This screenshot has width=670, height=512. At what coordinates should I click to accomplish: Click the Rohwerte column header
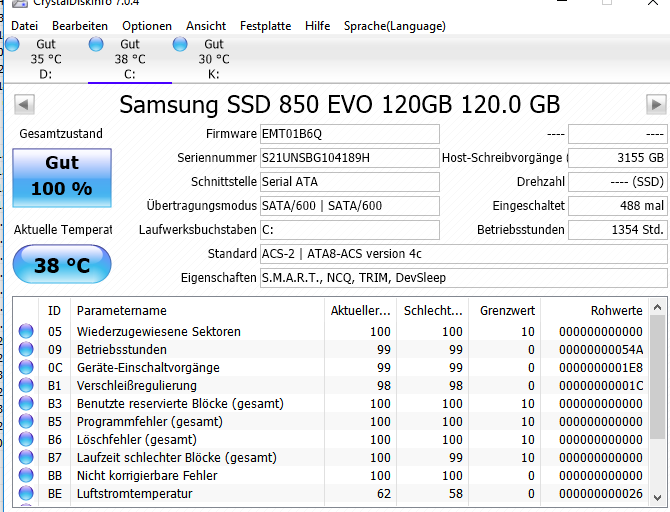coord(595,311)
